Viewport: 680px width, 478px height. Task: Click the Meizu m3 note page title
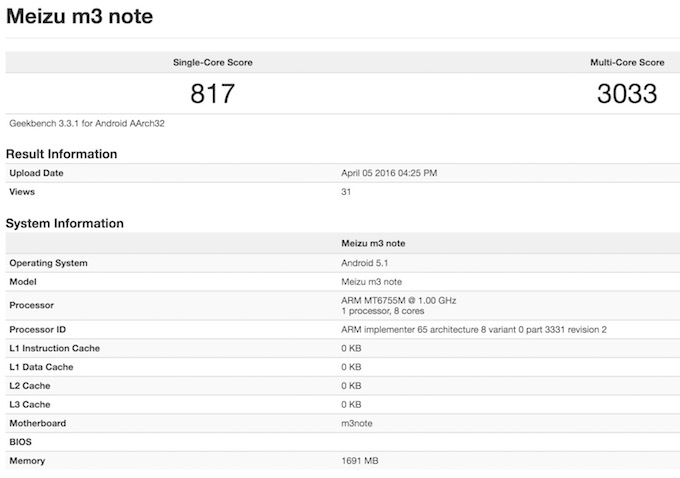click(x=80, y=17)
